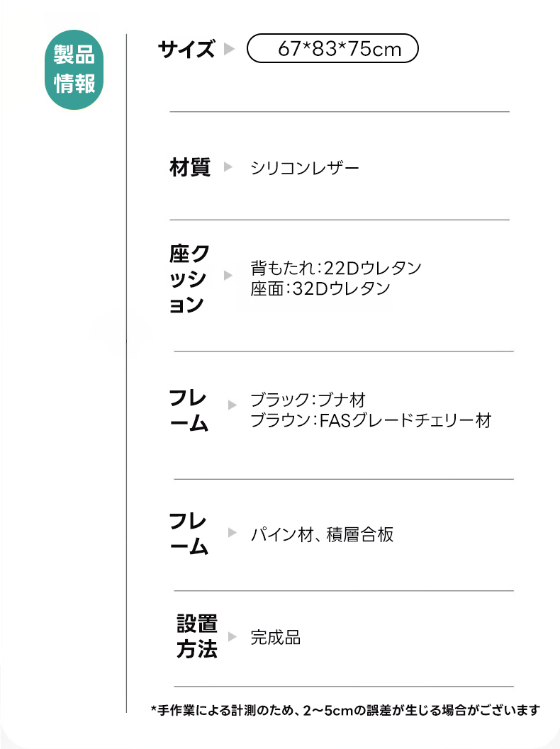Click the triangle beside 材質
The height and width of the screenshot is (749, 560).
(x=228, y=167)
